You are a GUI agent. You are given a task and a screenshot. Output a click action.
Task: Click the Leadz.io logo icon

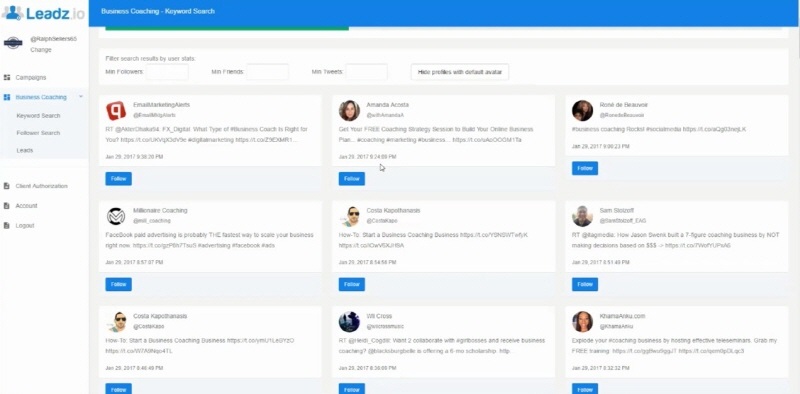12,13
